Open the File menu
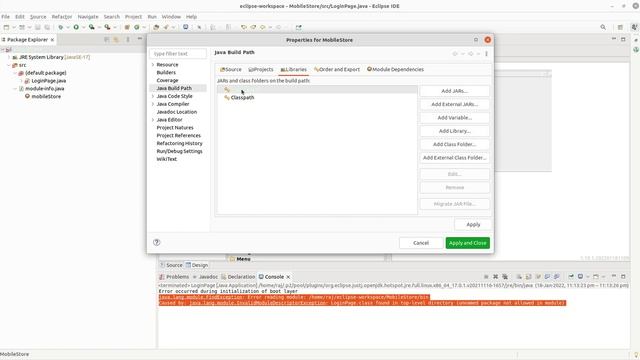Screen dimensions: 640x360 click(x=5, y=17)
